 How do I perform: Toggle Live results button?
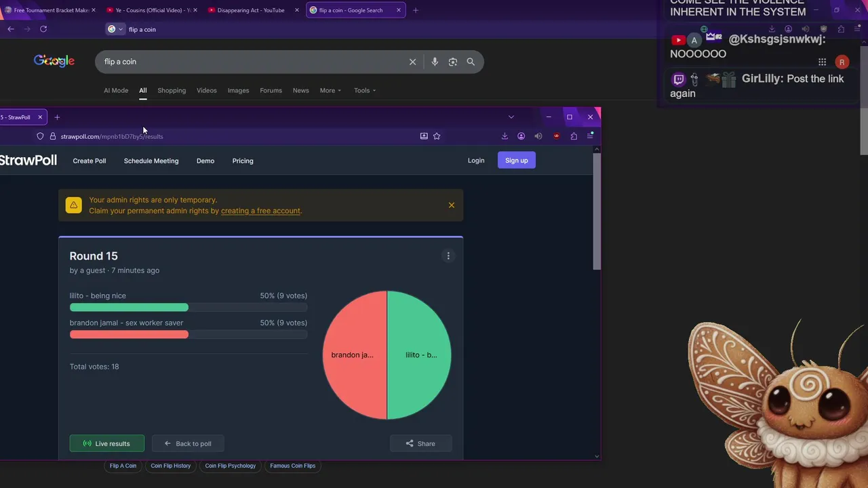[107, 443]
